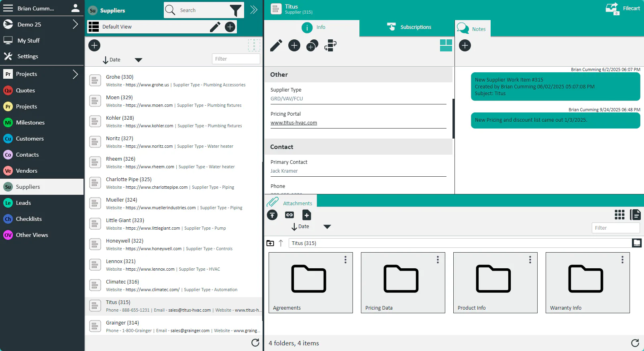Switch attachments to grid view icon
Viewport: 644px width, 351px height.
(620, 215)
